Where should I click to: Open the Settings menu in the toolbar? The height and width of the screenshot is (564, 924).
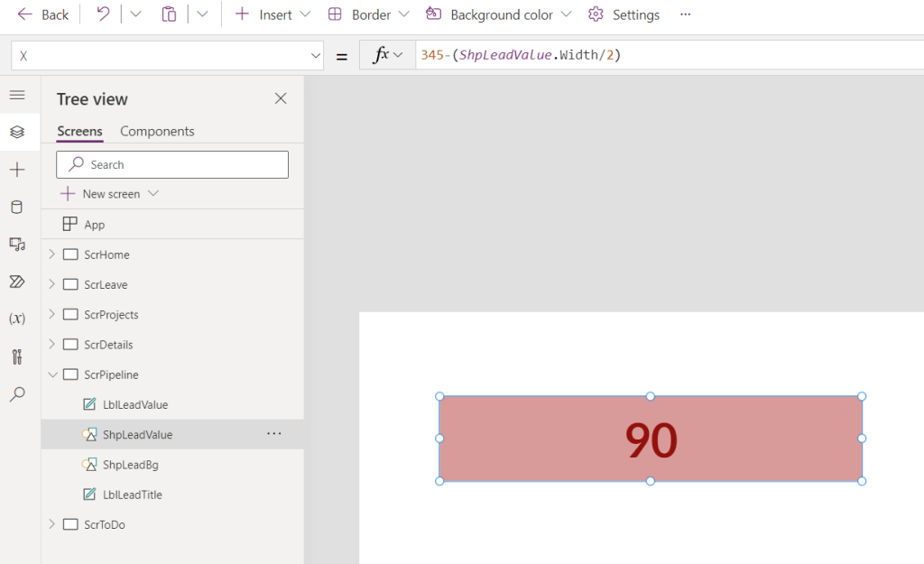pyautogui.click(x=624, y=14)
